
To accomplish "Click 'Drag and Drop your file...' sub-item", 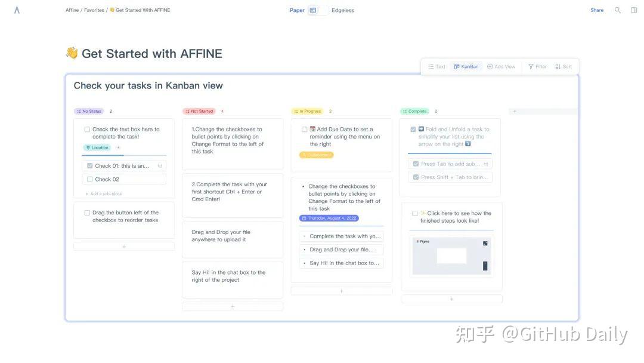I will 342,250.
